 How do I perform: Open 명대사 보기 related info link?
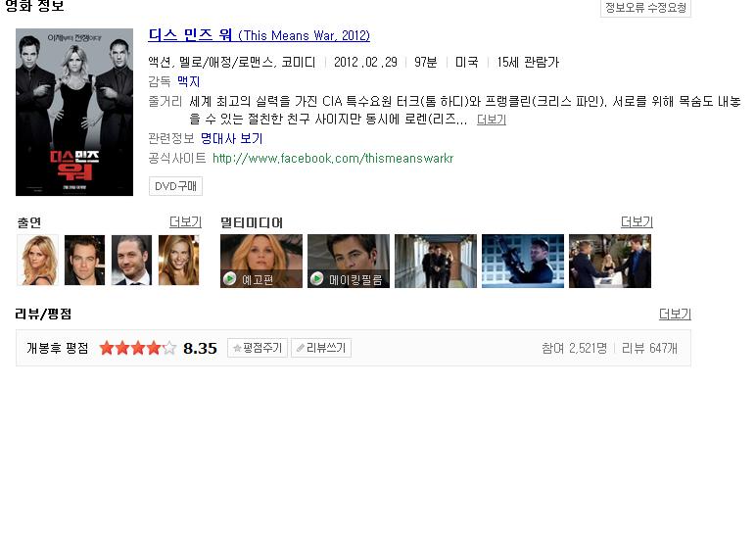point(231,139)
